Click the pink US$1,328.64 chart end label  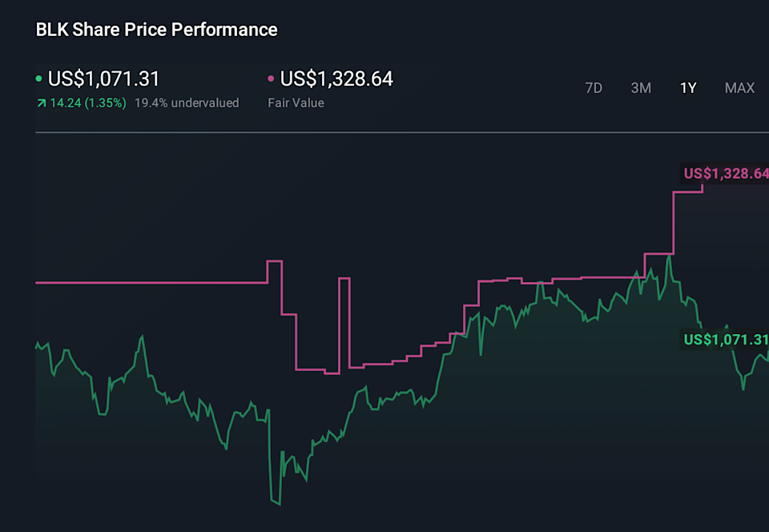click(726, 174)
